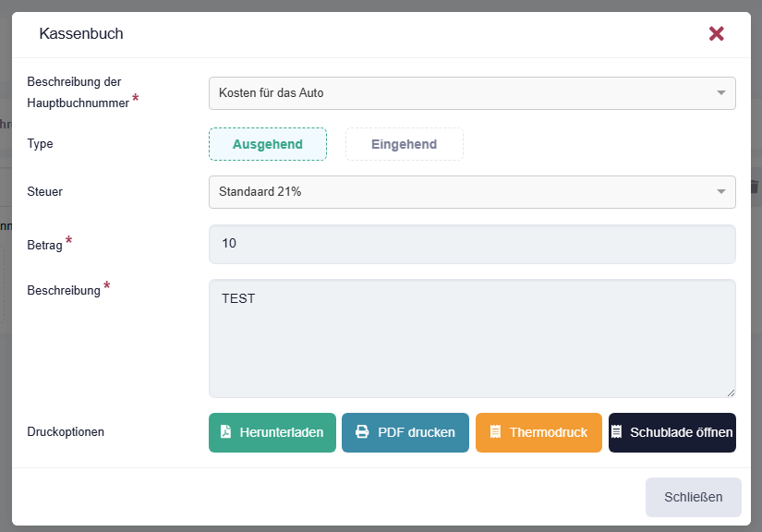
Task: Open the Steuer dropdown showing Standaard 21%
Action: [462, 192]
